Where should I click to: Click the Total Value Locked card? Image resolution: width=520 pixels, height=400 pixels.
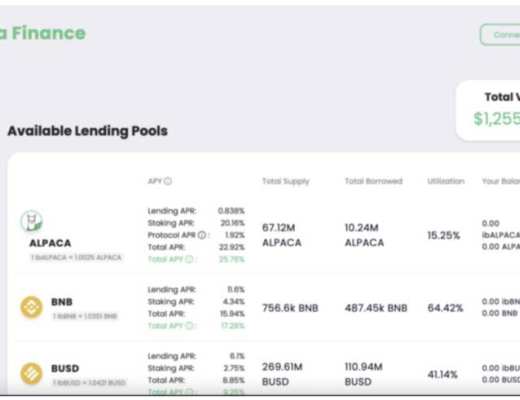pos(488,110)
